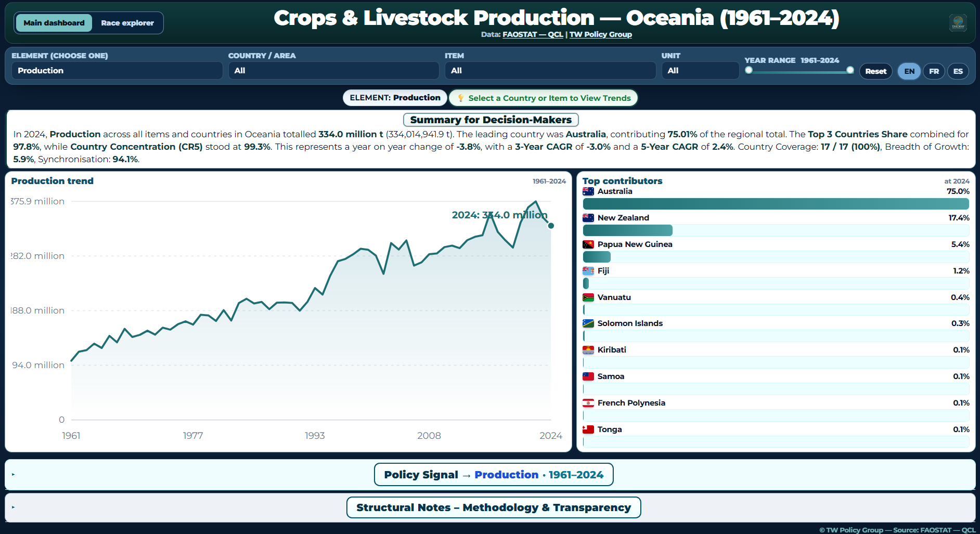Open the TW Policy Group logo icon

[958, 23]
